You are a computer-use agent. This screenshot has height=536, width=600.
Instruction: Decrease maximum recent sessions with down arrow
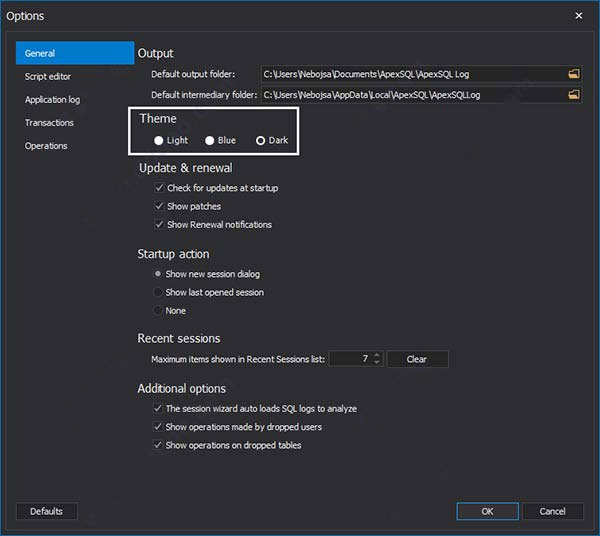pyautogui.click(x=376, y=362)
